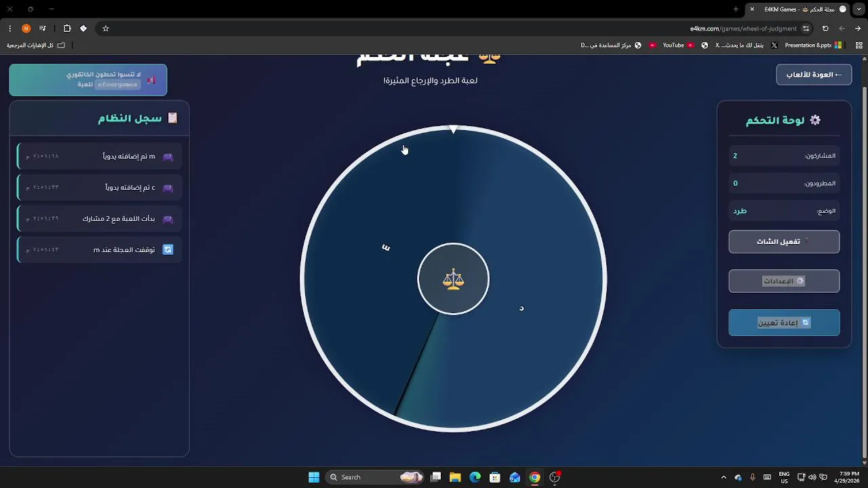Click the المشاركون participants label
The width and height of the screenshot is (868, 488).
tap(820, 156)
